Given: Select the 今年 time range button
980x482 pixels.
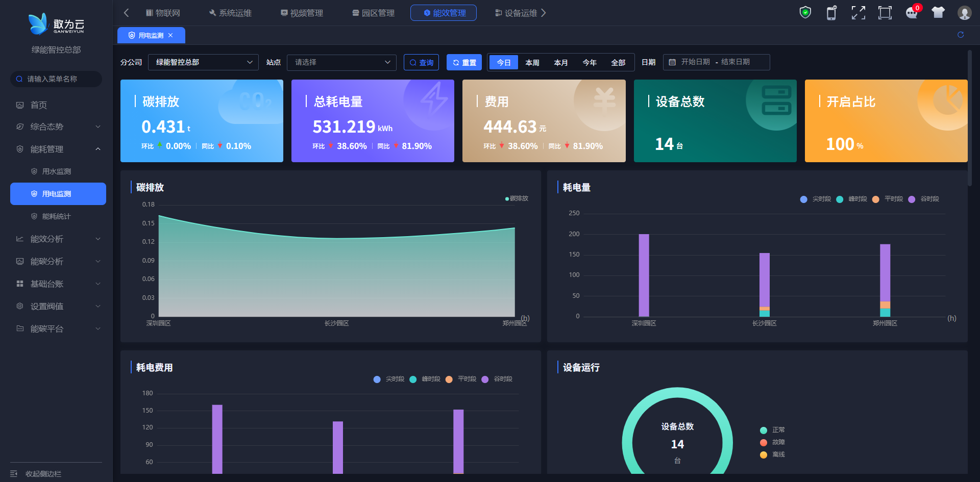Looking at the screenshot, I should pos(590,62).
